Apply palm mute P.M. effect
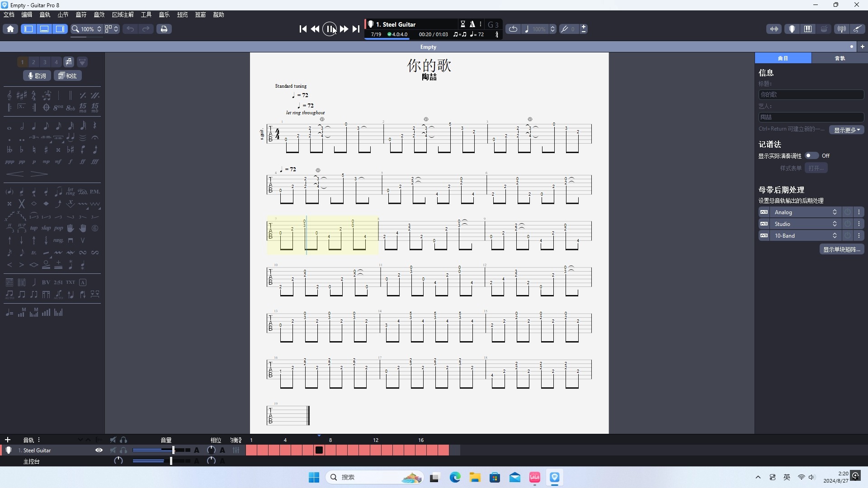 95,192
